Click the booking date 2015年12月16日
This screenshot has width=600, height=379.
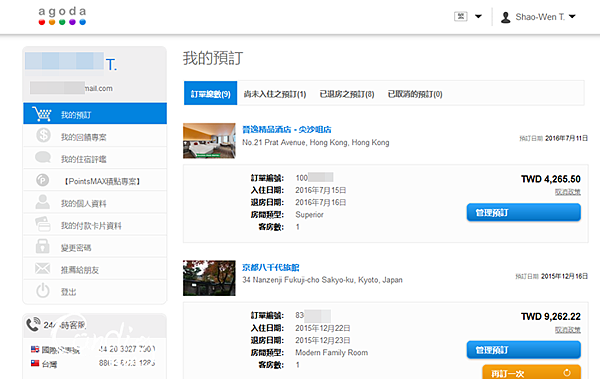pos(564,276)
